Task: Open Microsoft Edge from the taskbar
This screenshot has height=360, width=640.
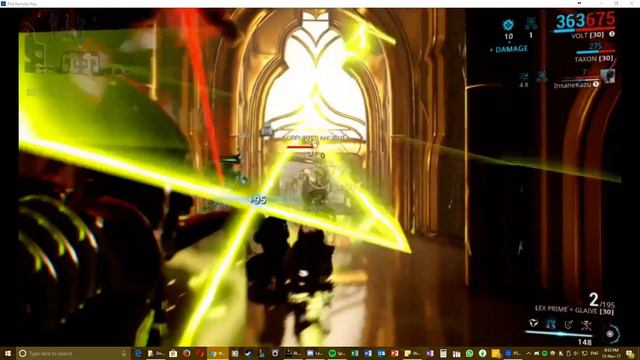Action: (138, 353)
